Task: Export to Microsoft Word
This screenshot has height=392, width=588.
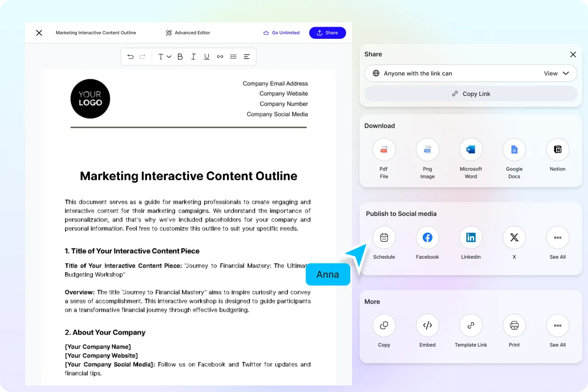Action: click(x=471, y=150)
